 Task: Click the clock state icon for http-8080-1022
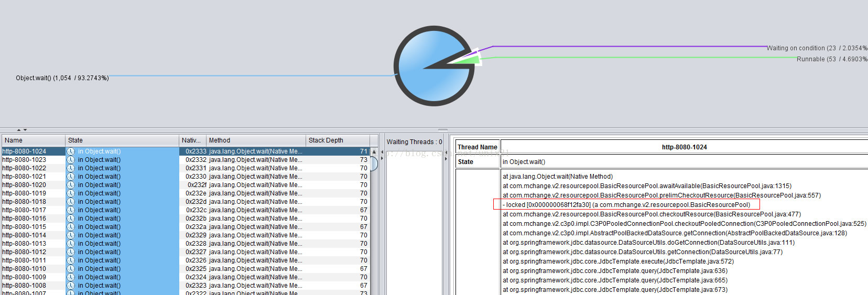[71, 168]
